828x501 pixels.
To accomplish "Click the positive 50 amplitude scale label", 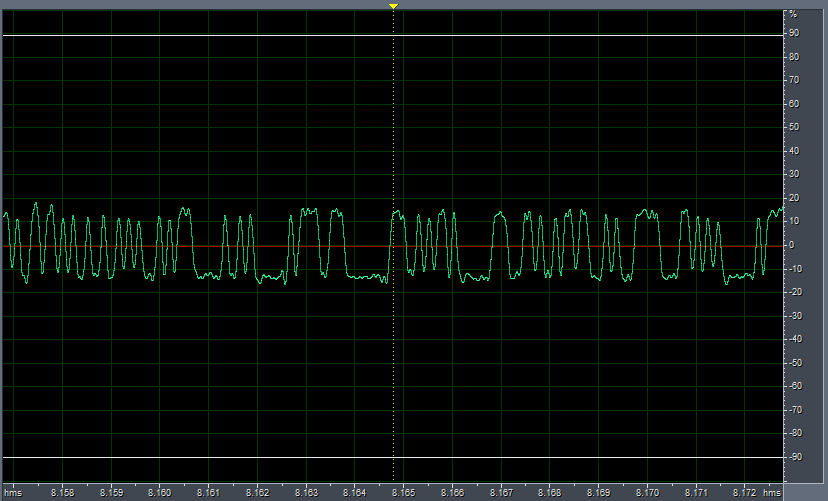I will point(794,127).
